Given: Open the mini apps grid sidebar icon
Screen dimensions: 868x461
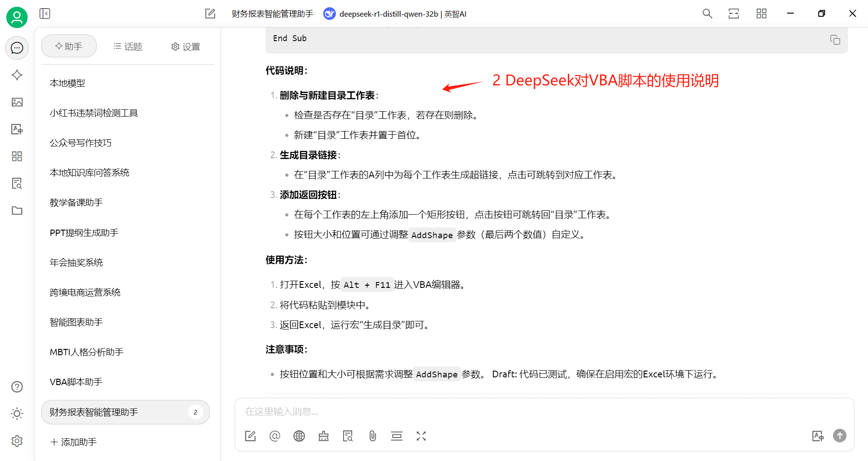Looking at the screenshot, I should tap(17, 156).
